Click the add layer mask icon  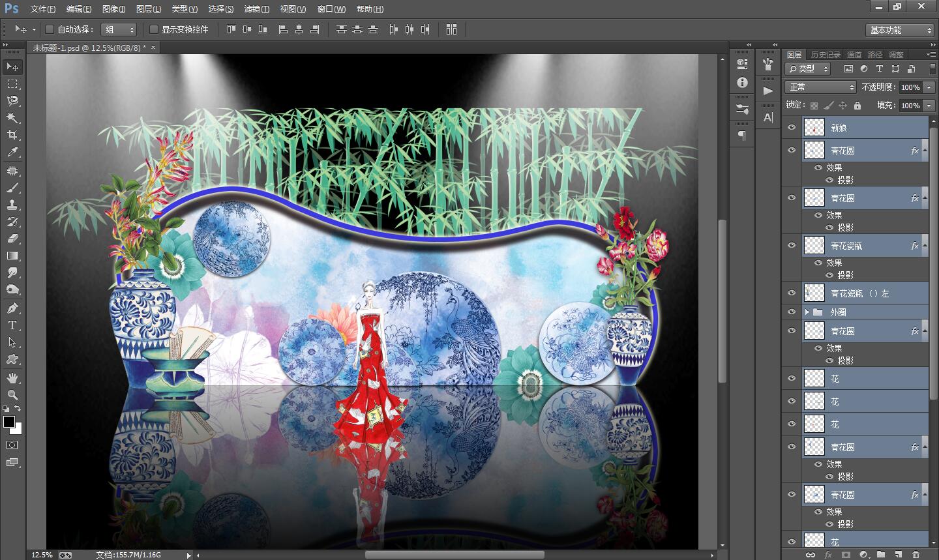846,555
